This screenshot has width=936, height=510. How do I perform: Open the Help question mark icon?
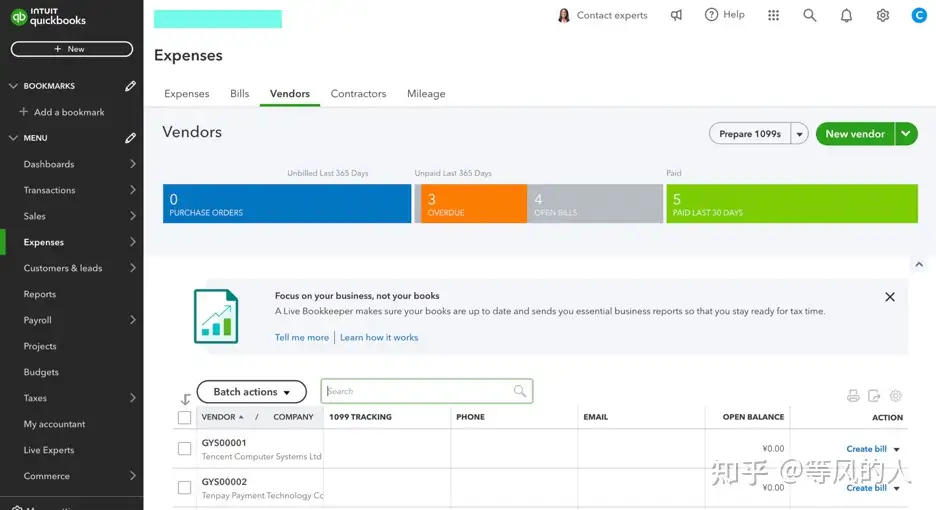tap(711, 15)
